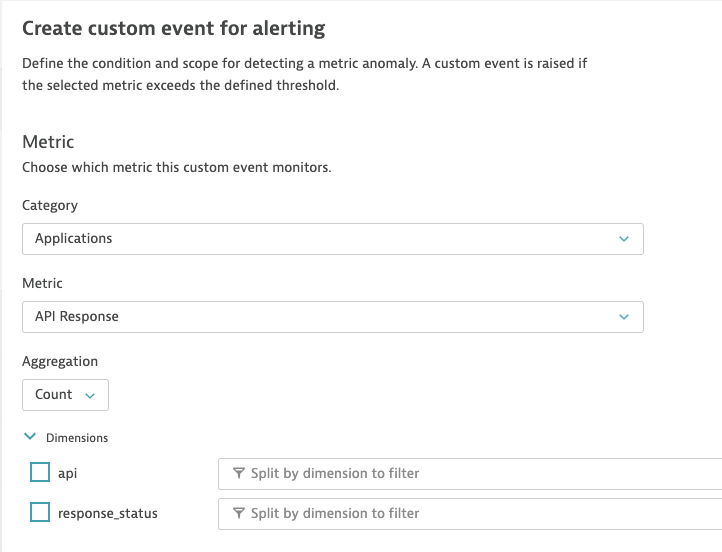This screenshot has width=722, height=552.
Task: Click the Aggregation field label
Action: tap(60, 361)
